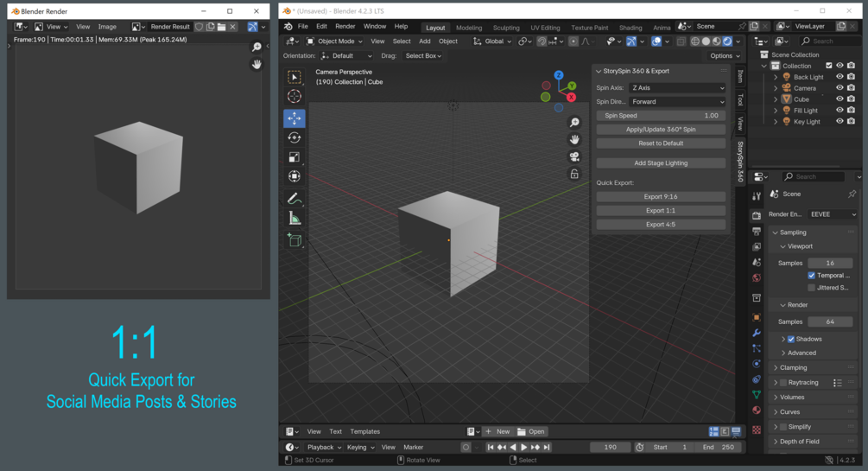Click the viewport pan hand icon
This screenshot has width=868, height=471.
pos(574,139)
